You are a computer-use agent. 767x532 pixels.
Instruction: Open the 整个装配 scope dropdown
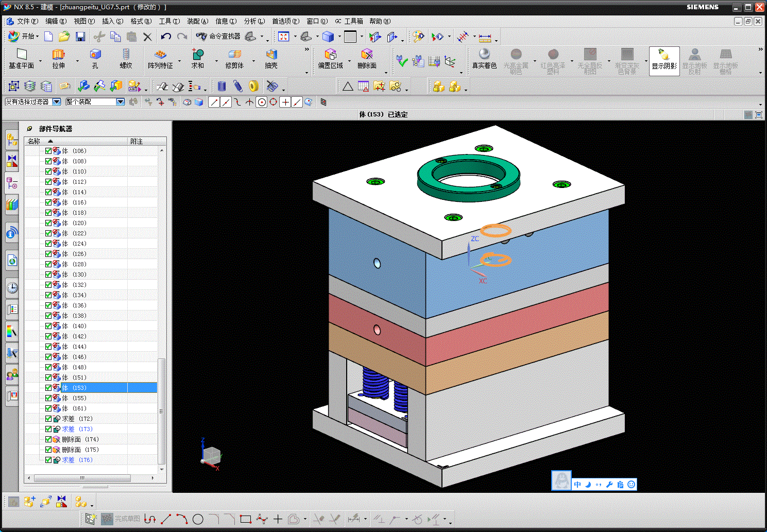[121, 102]
